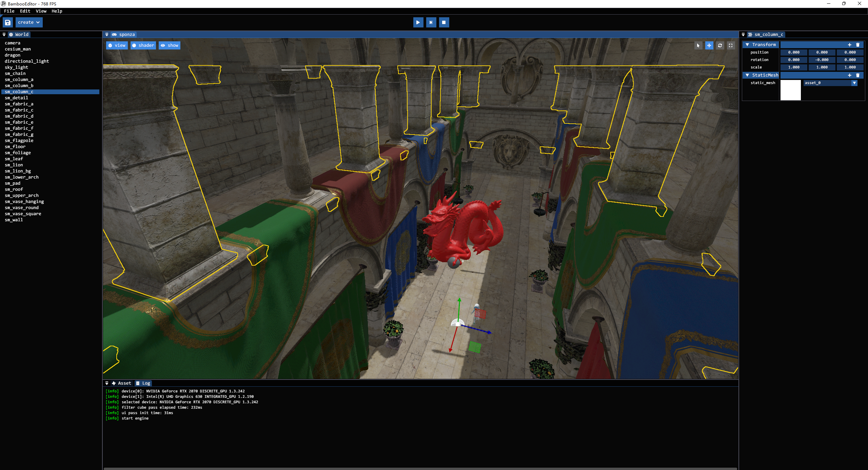Image resolution: width=868 pixels, height=470 pixels.
Task: Open the Edit menu
Action: coord(25,11)
